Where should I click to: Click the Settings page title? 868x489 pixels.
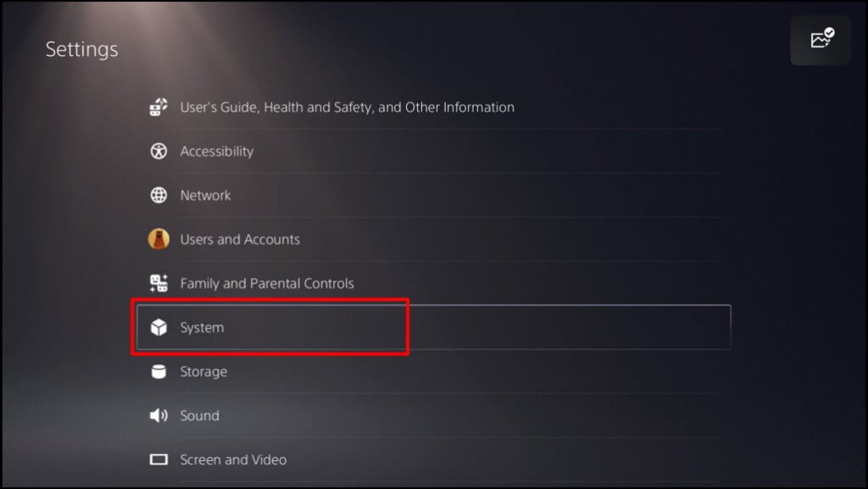[81, 49]
